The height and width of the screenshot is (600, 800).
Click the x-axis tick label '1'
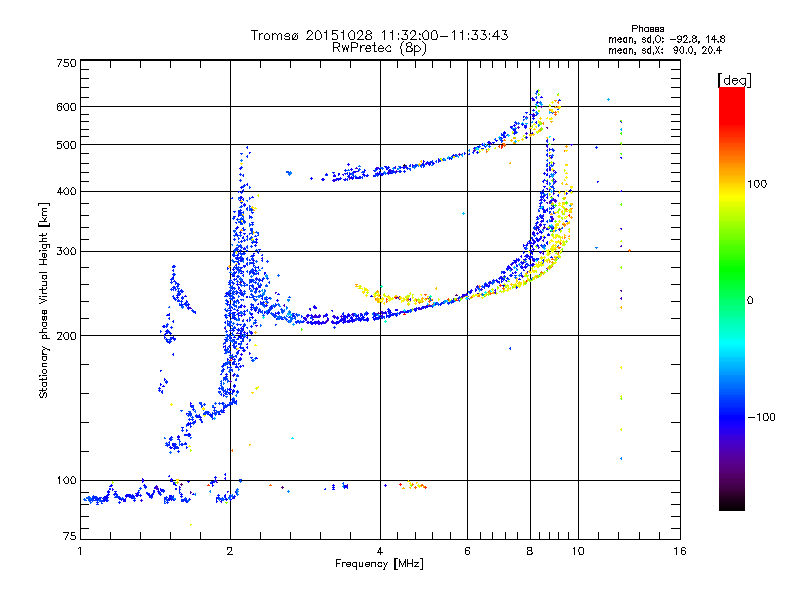[81, 551]
